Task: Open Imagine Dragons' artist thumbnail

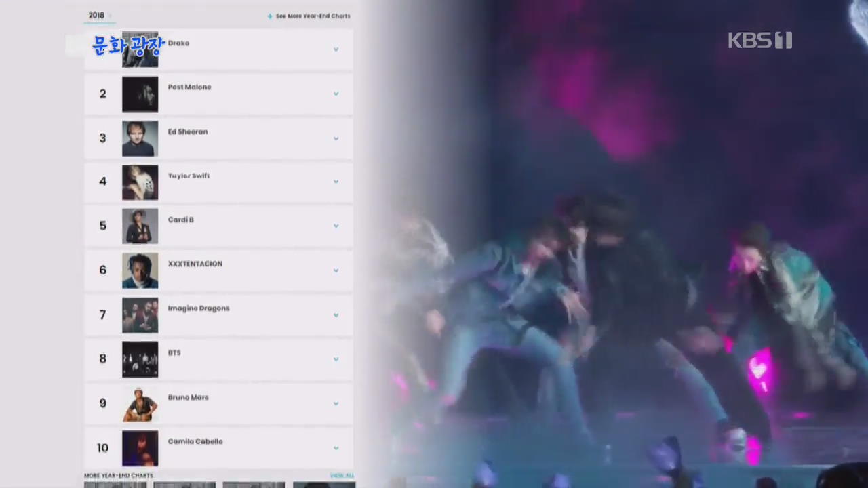Action: point(140,315)
